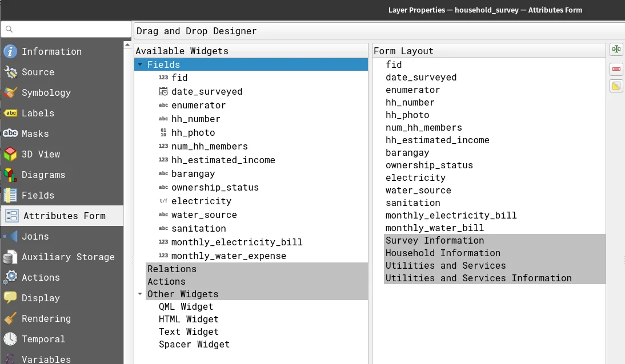Screen dimensions: 625x364
Task: Open the Diagrams settings page
Action: click(43, 175)
